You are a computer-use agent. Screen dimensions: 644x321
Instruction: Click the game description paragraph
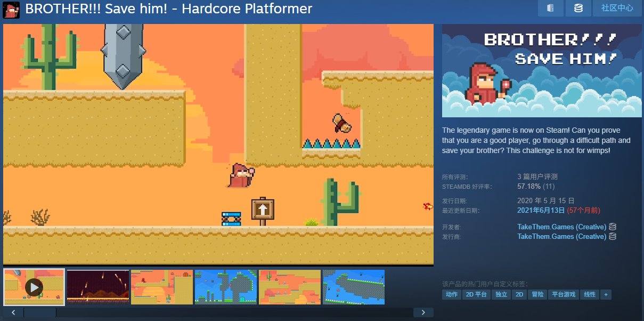(536, 140)
